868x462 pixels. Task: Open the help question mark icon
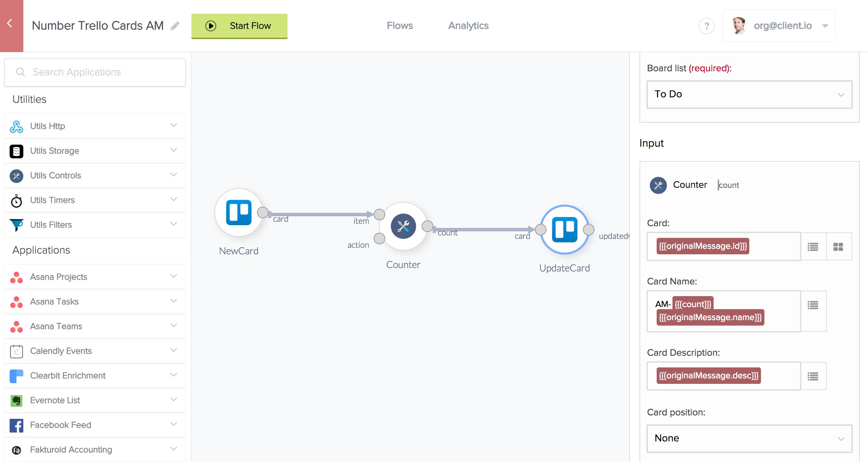[706, 26]
